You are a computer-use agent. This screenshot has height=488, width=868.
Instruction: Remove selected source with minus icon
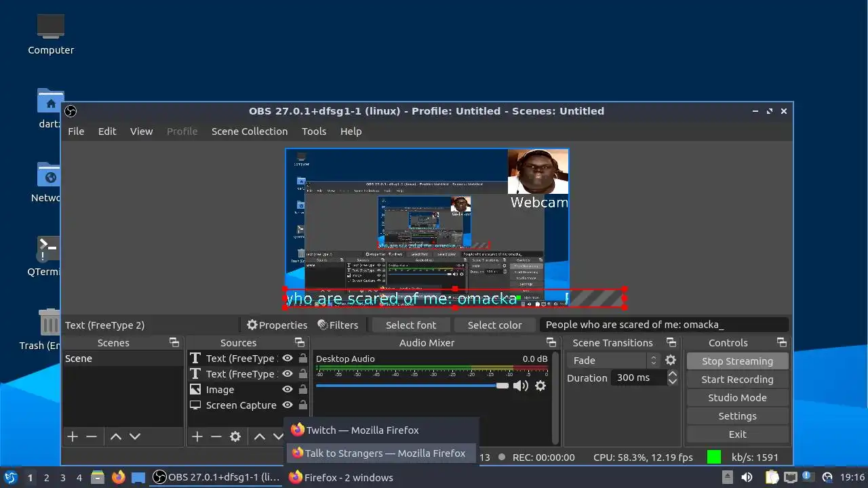(216, 436)
